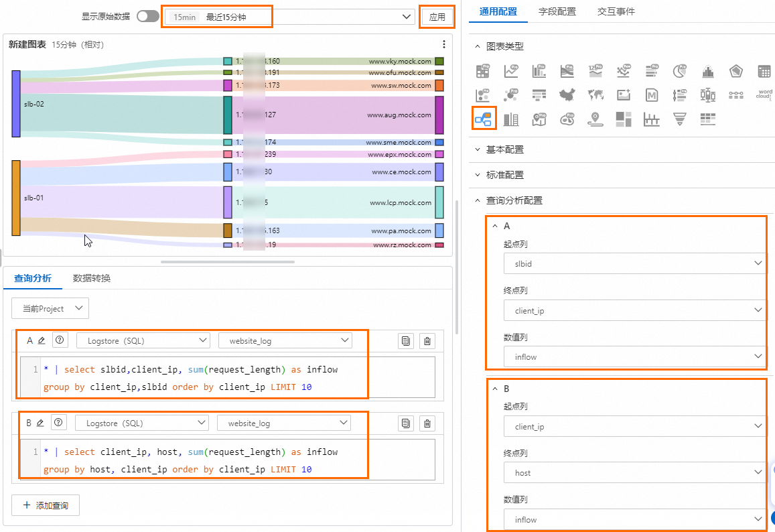Select the single value statistic chart icon
The image size is (775, 532).
click(595, 71)
